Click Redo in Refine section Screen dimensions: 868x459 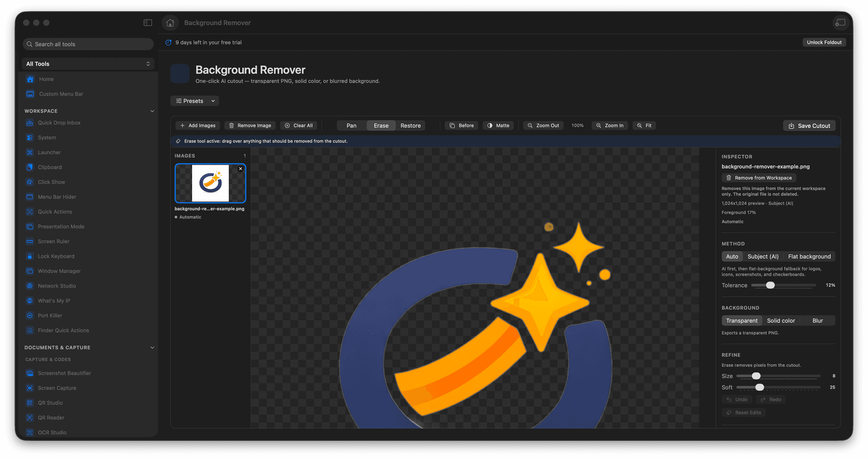[x=771, y=399]
